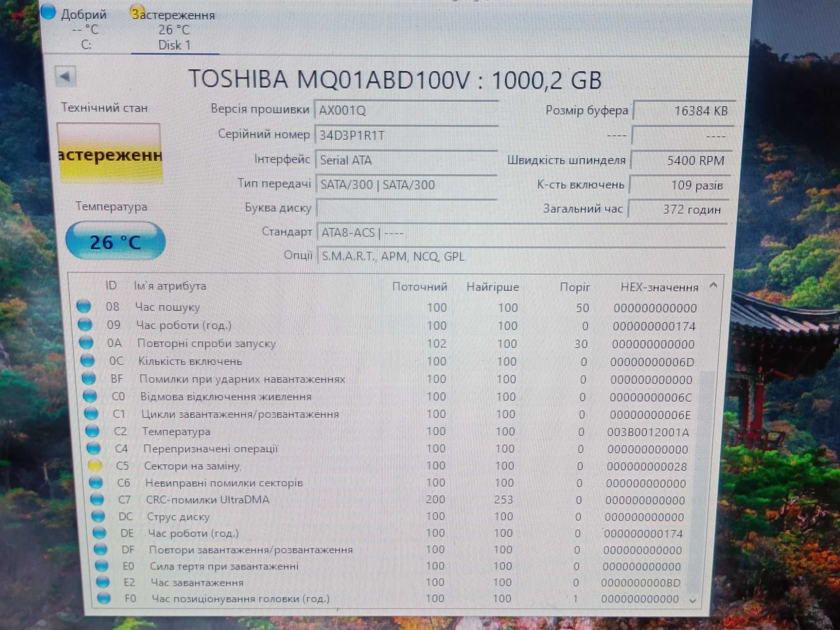840x630 pixels.
Task: Click the Найгірше column header
Action: coord(493,287)
